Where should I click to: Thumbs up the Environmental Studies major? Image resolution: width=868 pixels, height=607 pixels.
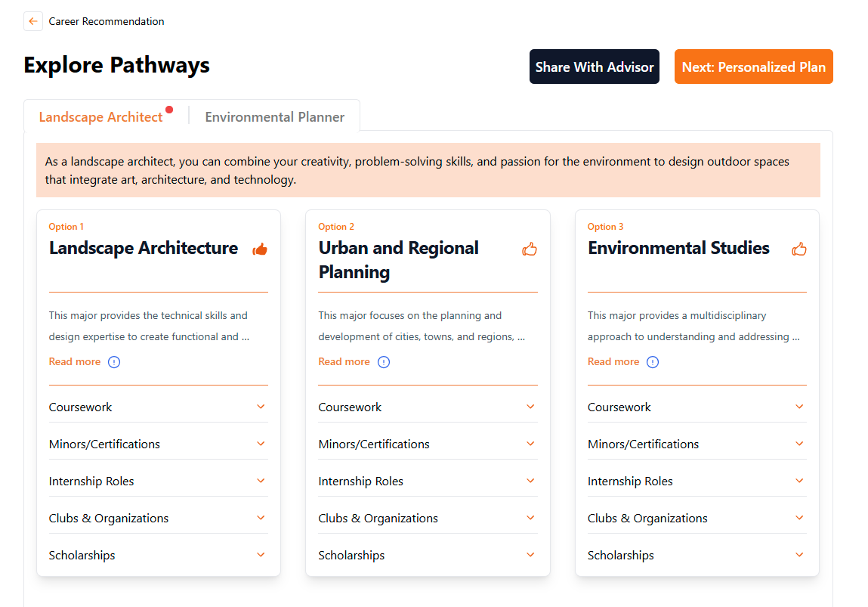[798, 248]
